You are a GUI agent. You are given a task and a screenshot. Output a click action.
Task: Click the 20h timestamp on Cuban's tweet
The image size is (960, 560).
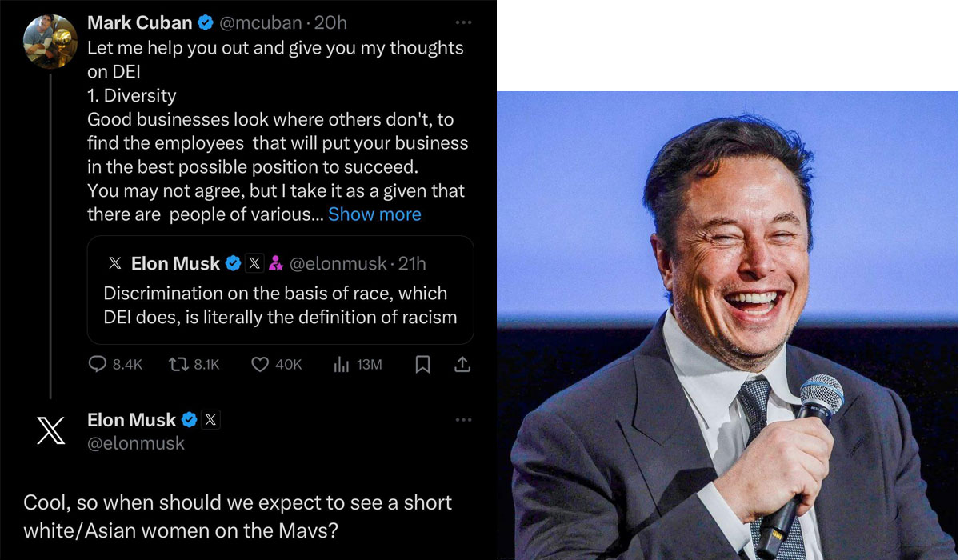330,23
